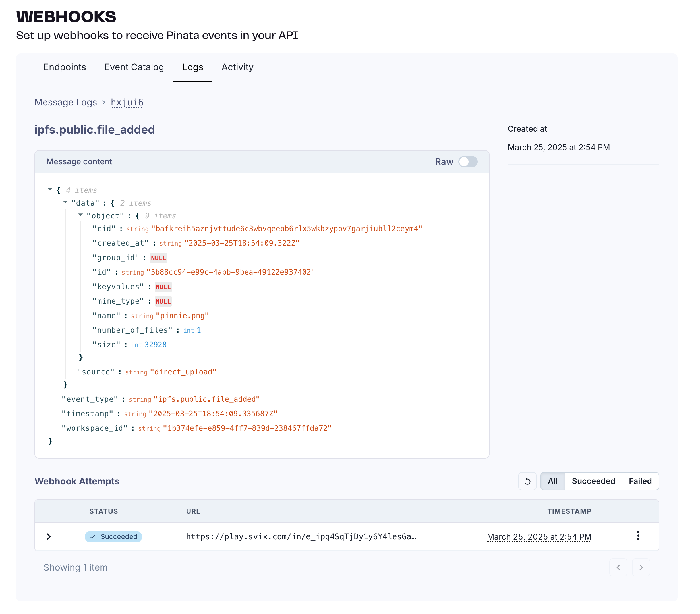This screenshot has width=700, height=614.
Task: Filter attempts by All
Action: [552, 481]
